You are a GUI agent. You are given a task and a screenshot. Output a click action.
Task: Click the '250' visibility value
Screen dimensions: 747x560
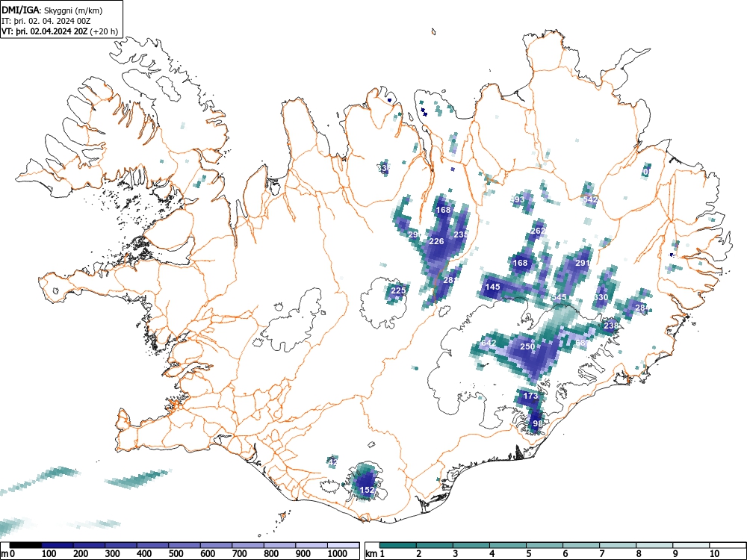pyautogui.click(x=527, y=346)
